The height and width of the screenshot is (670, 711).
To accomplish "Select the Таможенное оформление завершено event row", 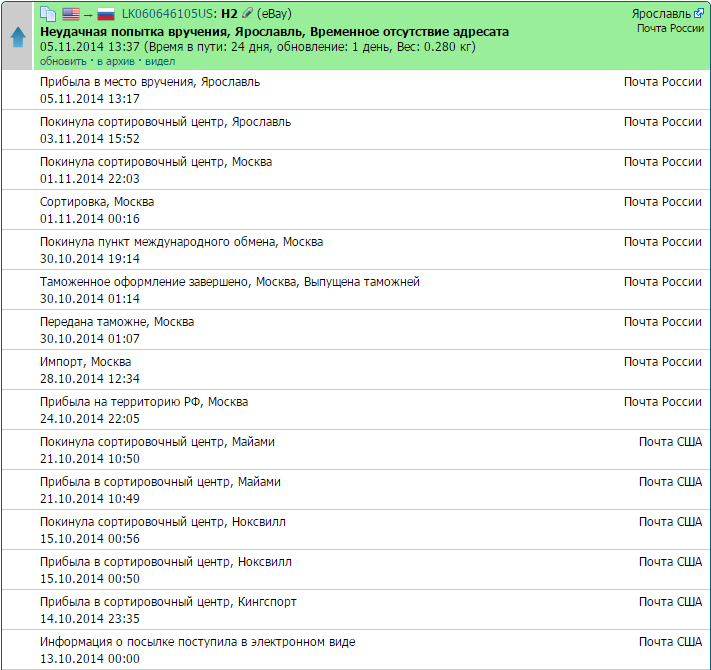I will [230, 282].
